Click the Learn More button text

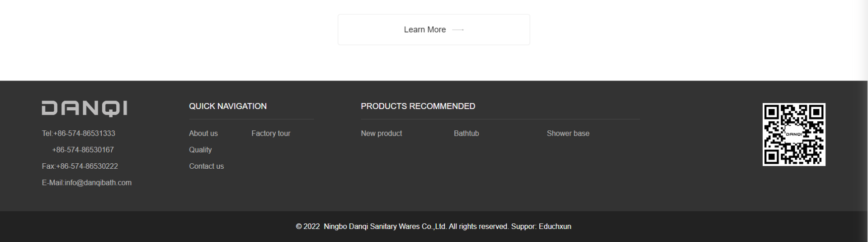click(x=425, y=29)
